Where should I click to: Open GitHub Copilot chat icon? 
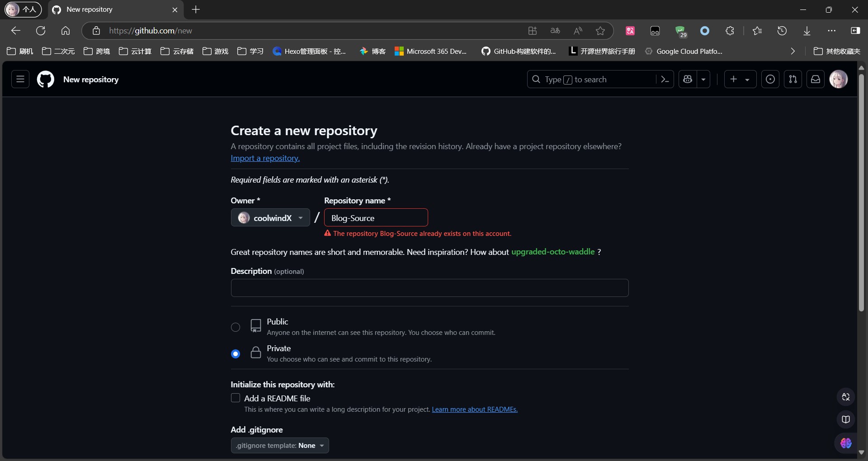pos(688,79)
